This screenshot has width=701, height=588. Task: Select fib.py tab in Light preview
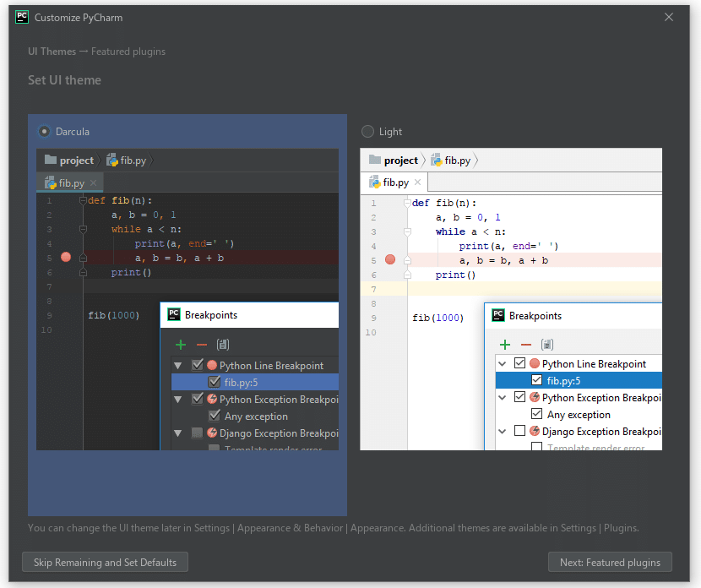[x=394, y=182]
